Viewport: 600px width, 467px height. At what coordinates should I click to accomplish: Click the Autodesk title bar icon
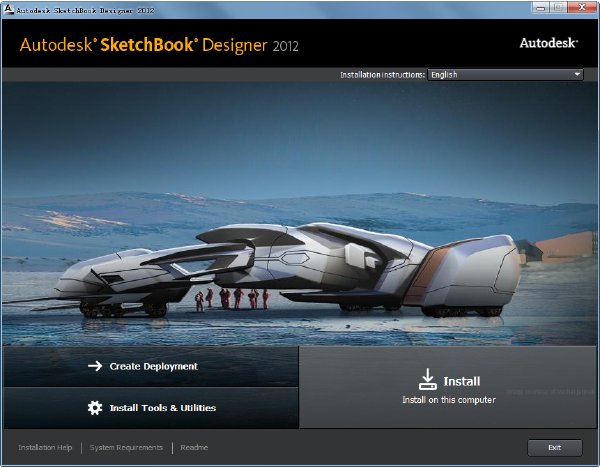click(8, 9)
